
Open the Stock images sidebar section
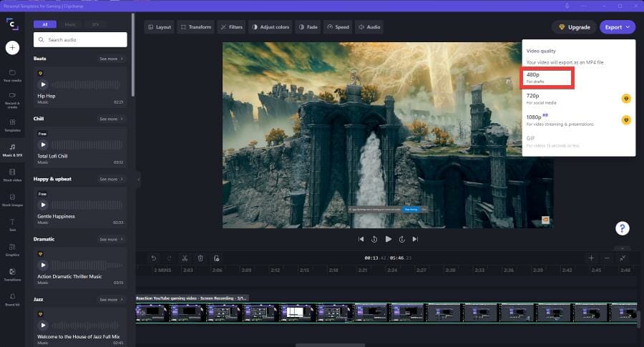(x=12, y=200)
